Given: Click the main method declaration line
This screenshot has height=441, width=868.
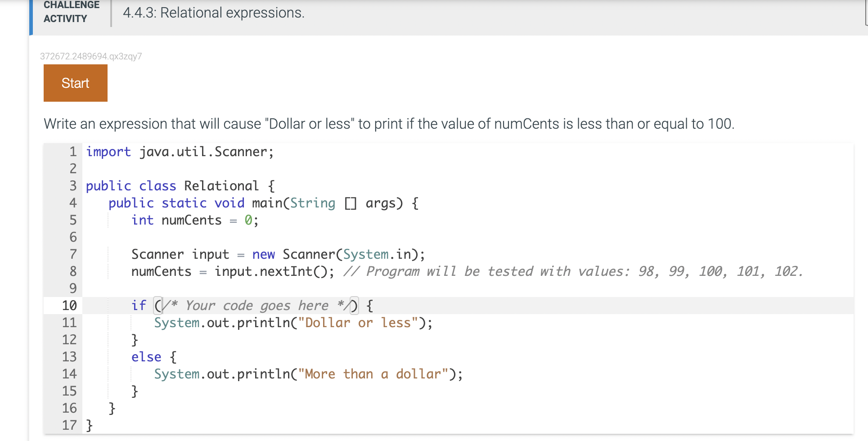Looking at the screenshot, I should 263,203.
